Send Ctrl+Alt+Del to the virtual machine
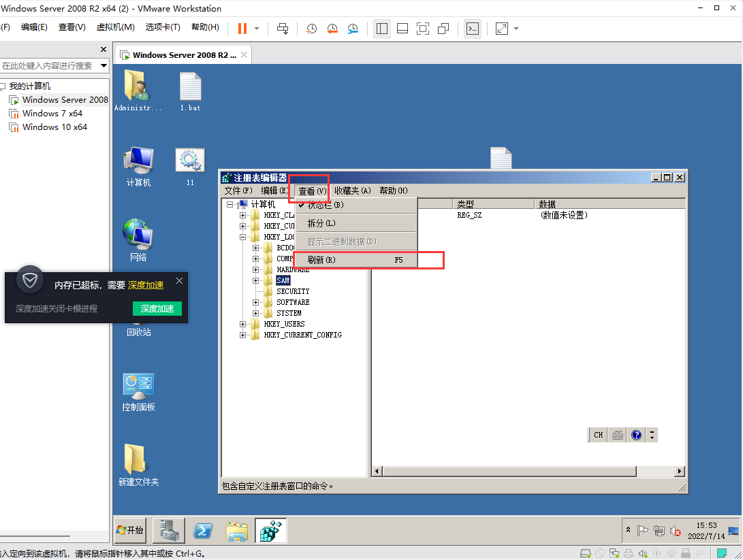Viewport: 743px width, 560px height. pyautogui.click(x=283, y=29)
